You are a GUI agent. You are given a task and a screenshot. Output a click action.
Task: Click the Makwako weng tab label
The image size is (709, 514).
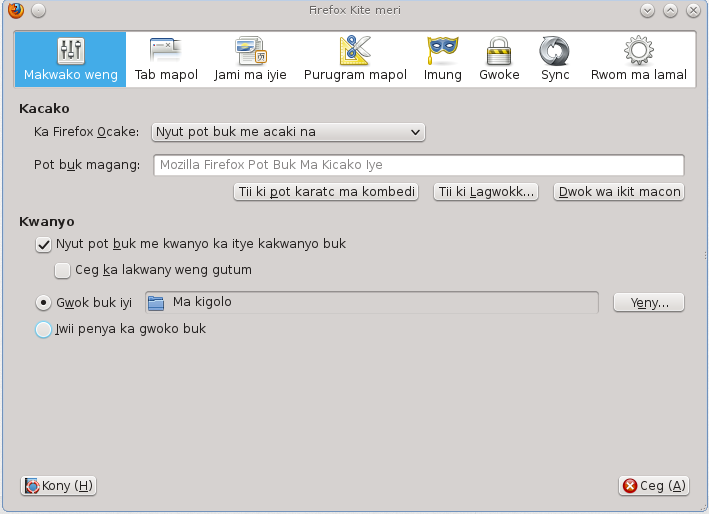pyautogui.click(x=71, y=75)
